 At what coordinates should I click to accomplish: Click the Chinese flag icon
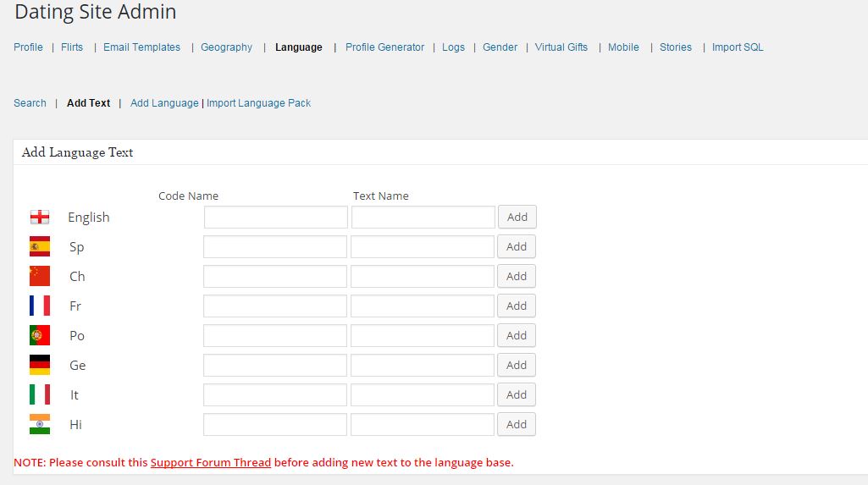pos(40,276)
